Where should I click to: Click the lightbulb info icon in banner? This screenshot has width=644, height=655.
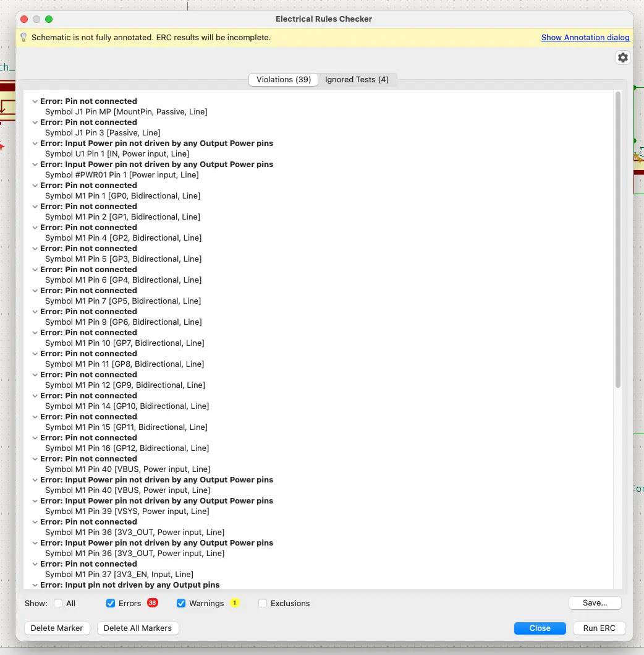[23, 38]
